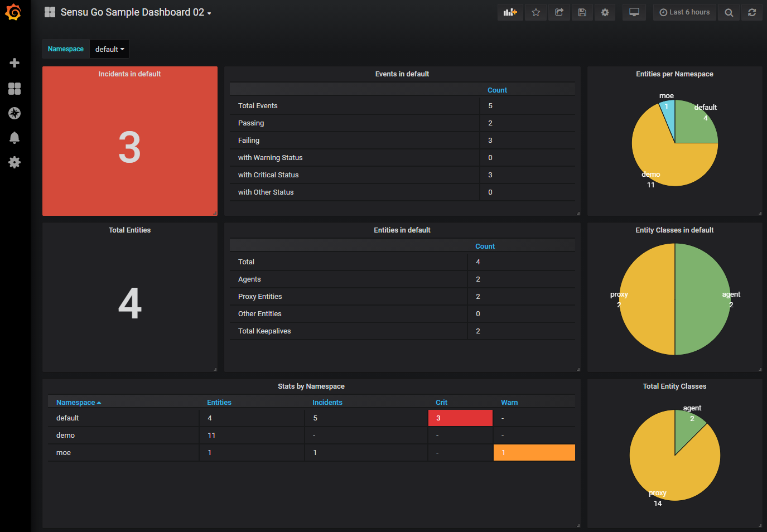Click the Total Keepalives row label

(x=264, y=331)
